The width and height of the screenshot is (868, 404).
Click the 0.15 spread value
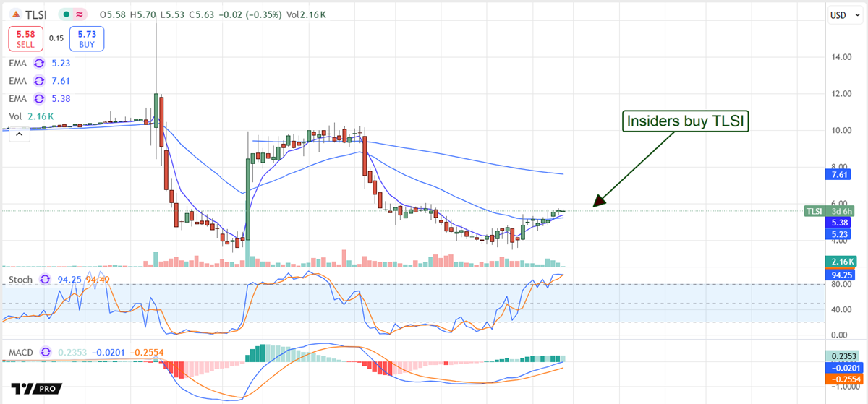coord(56,39)
